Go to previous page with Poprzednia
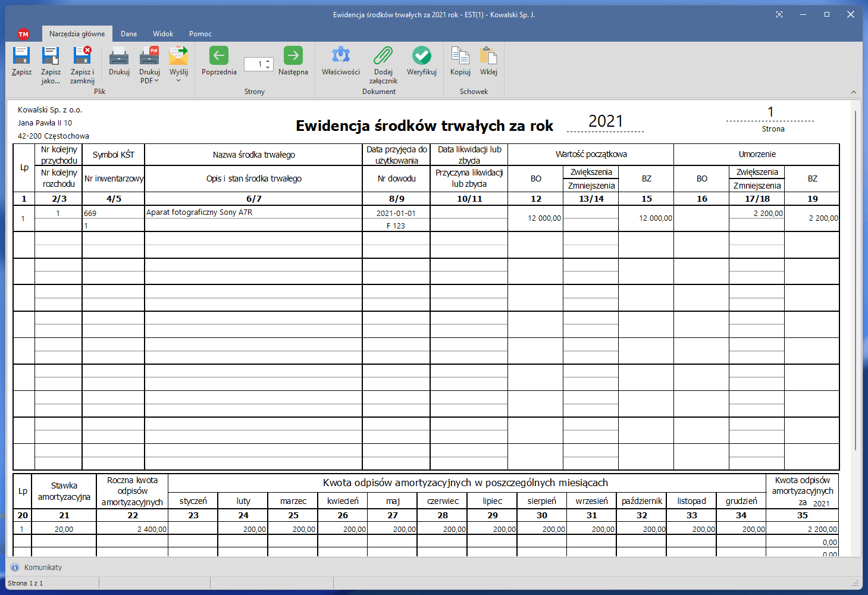Viewport: 868px width, 595px height. [219, 57]
